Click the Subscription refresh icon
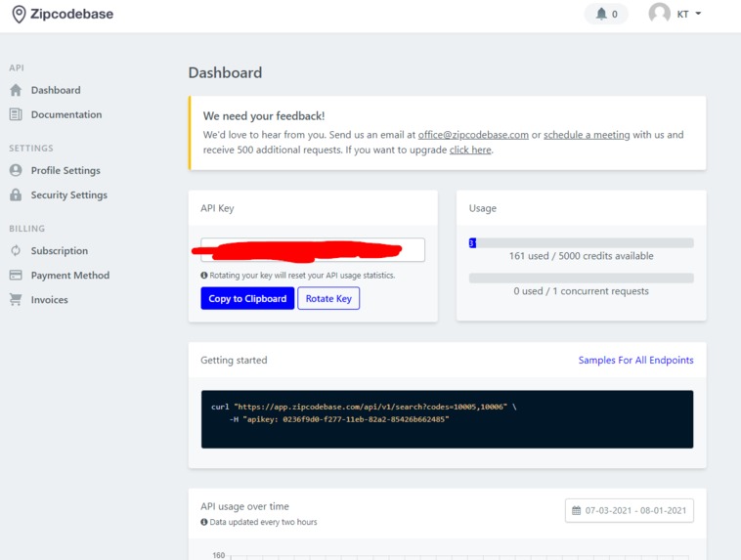 [x=16, y=250]
